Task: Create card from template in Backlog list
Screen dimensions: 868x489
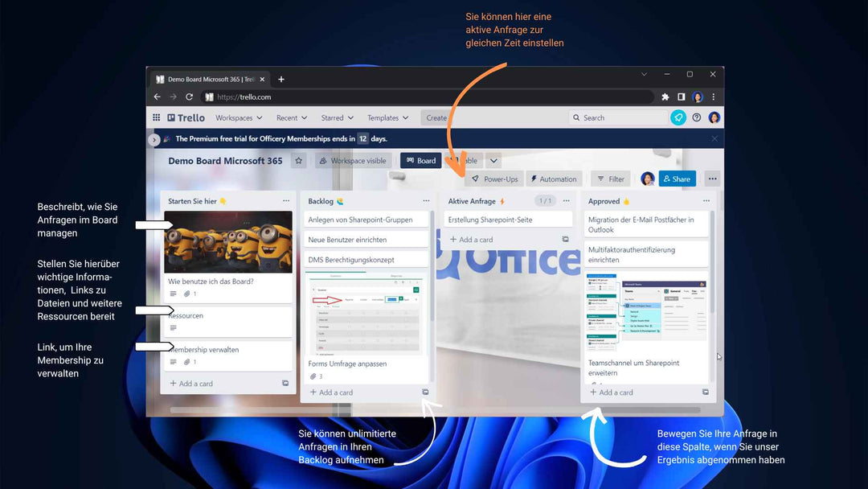Action: pos(425,392)
